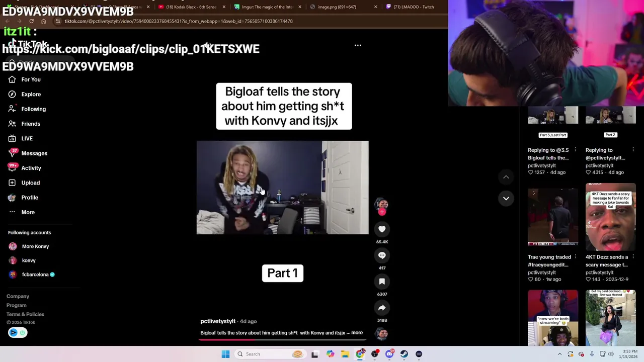Open Discord from the taskbar
This screenshot has height=362, width=644.
(x=389, y=354)
